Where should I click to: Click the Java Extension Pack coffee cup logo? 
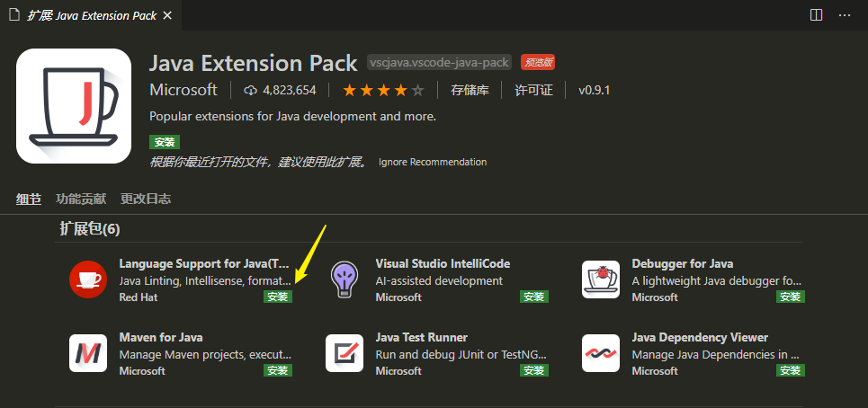click(x=74, y=105)
